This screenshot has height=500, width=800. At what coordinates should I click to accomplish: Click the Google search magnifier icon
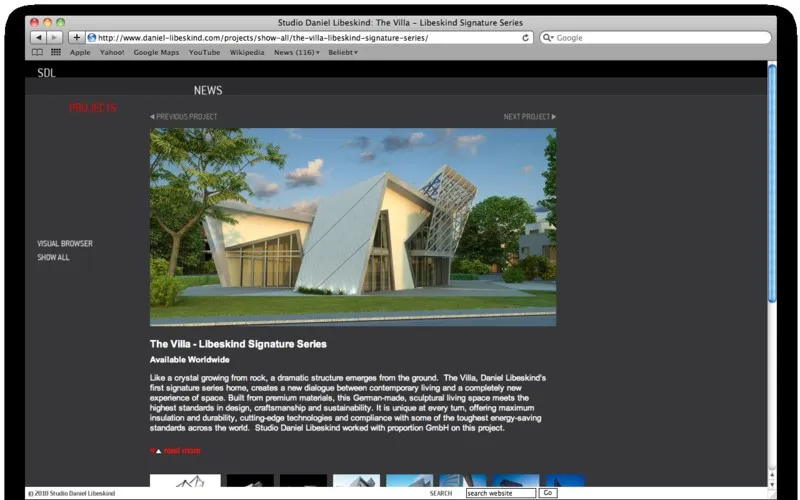tap(548, 38)
